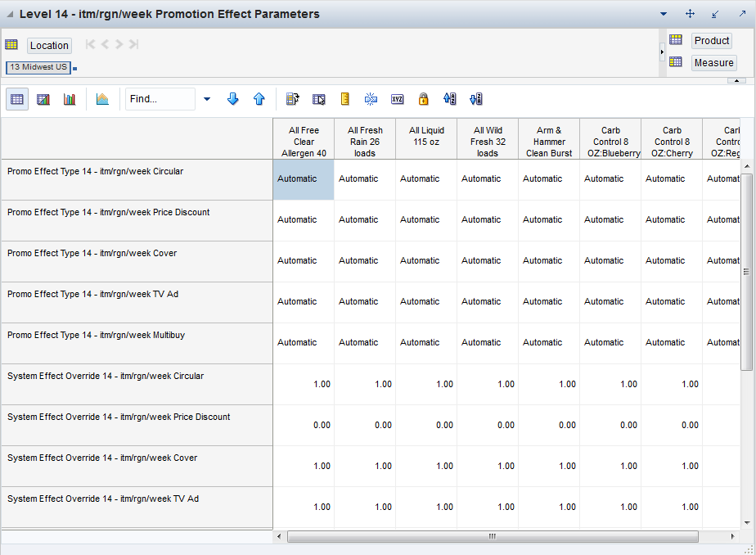Click the yellow ruler icon
Image resolution: width=756 pixels, height=555 pixels.
345,99
